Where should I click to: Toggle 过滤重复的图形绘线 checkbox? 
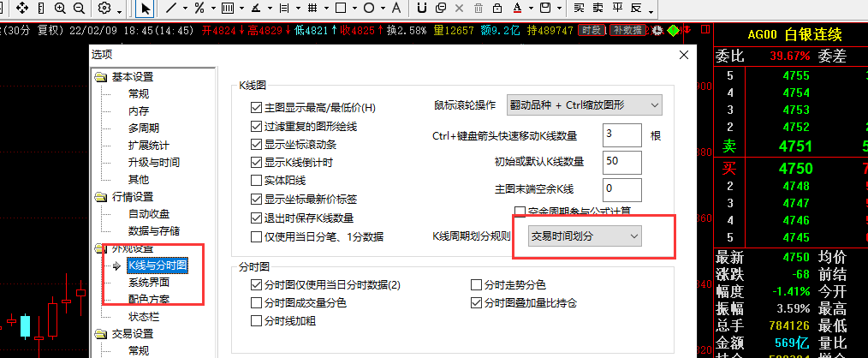256,127
